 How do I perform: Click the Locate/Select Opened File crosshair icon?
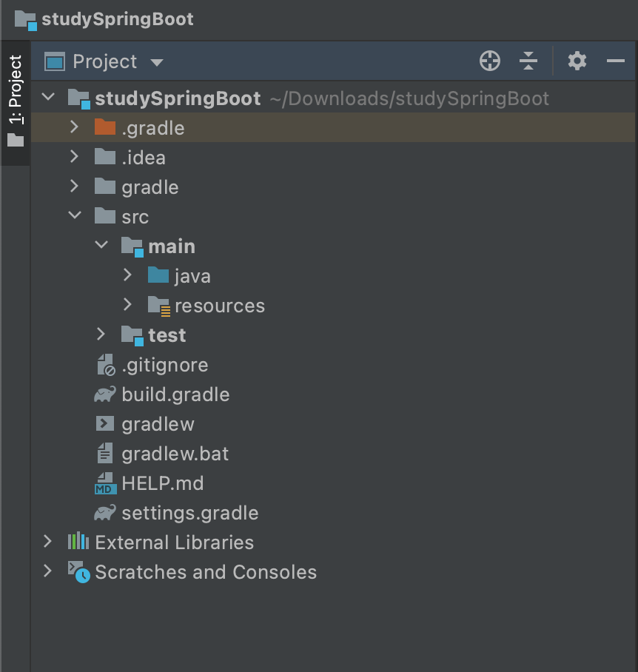pos(489,61)
